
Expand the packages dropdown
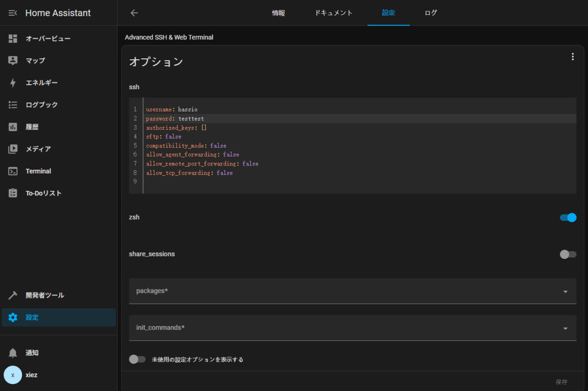(x=353, y=291)
